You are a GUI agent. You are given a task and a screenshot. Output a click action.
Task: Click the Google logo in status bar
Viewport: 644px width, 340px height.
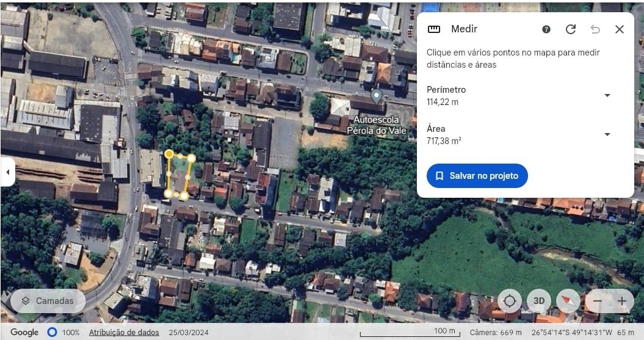coord(24,332)
